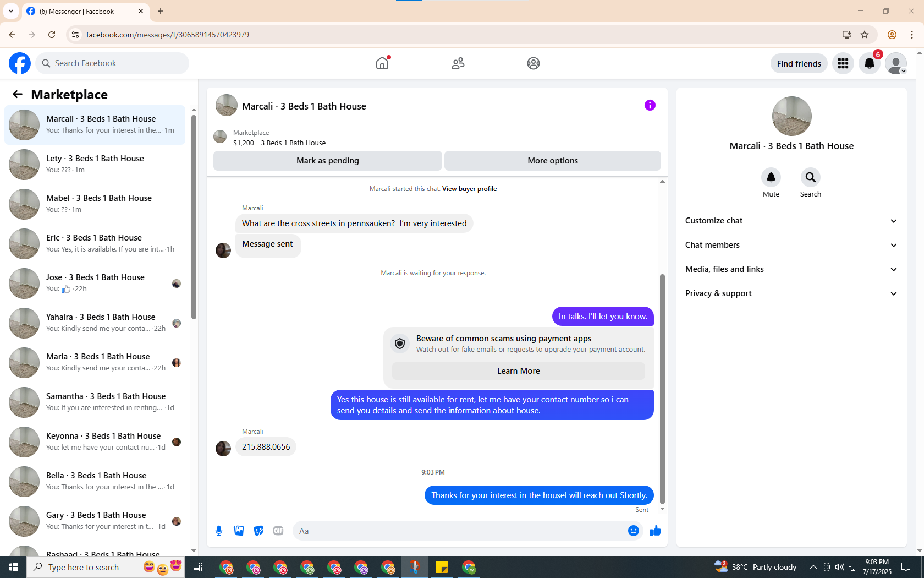Open Chrome tab search dropdown
The width and height of the screenshot is (924, 578).
11,11
